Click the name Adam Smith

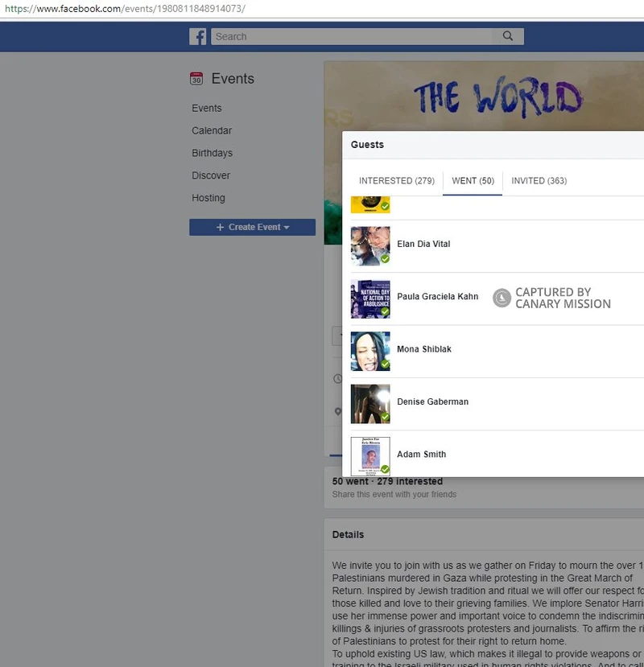[421, 455]
